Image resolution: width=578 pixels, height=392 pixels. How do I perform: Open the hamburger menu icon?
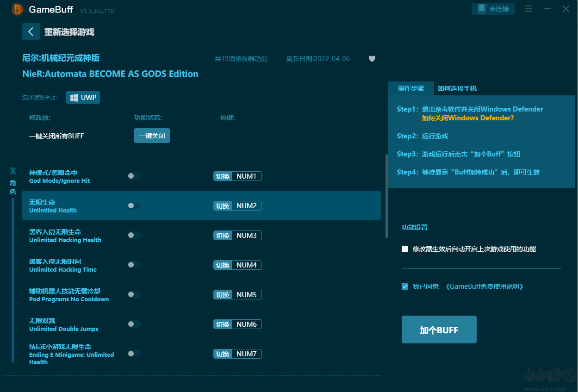tap(529, 9)
